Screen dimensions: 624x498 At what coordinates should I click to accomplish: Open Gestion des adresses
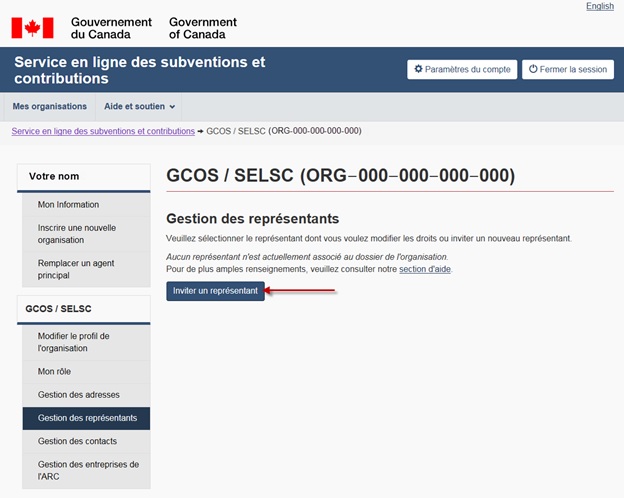point(79,394)
